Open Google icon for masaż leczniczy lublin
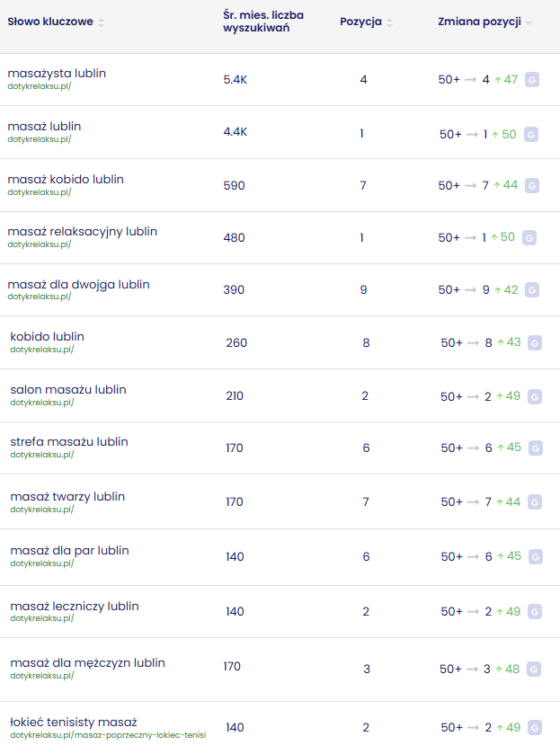The image size is (560, 754). 535,612
